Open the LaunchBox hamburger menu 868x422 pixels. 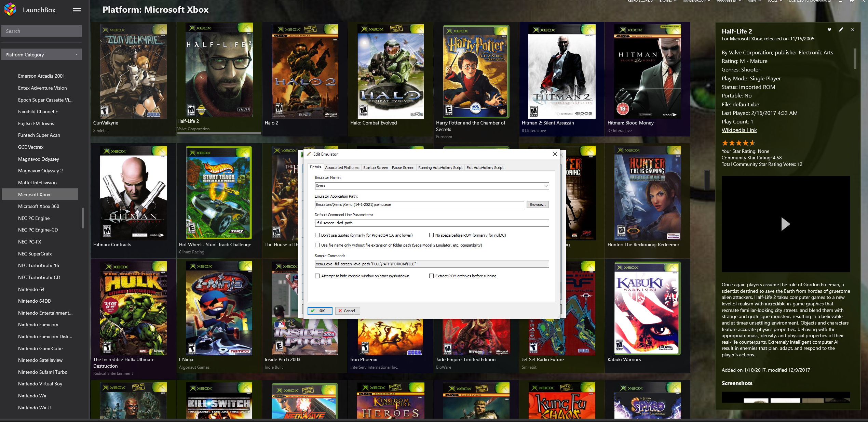tap(77, 10)
